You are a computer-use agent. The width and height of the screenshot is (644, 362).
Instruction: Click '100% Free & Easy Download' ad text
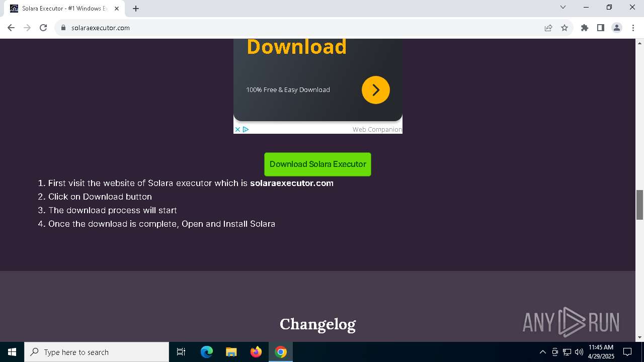coord(288,89)
